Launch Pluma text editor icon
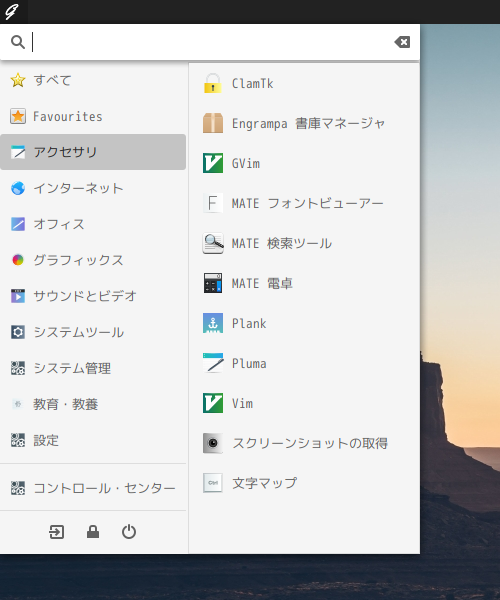 [x=213, y=363]
